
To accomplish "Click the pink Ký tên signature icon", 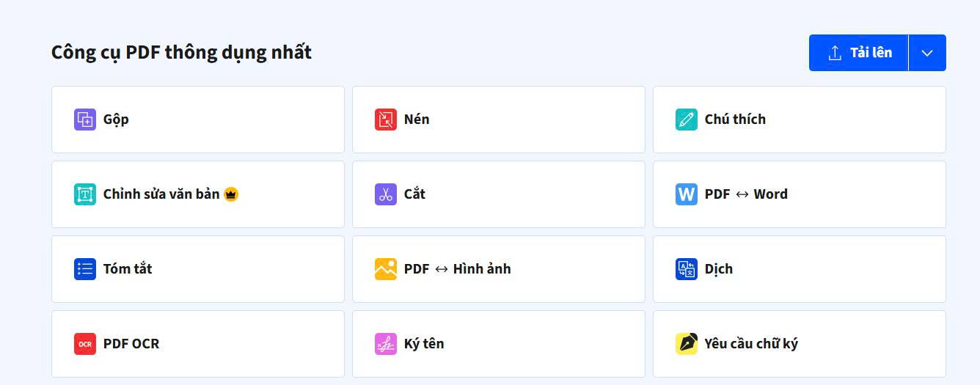I will [x=386, y=344].
